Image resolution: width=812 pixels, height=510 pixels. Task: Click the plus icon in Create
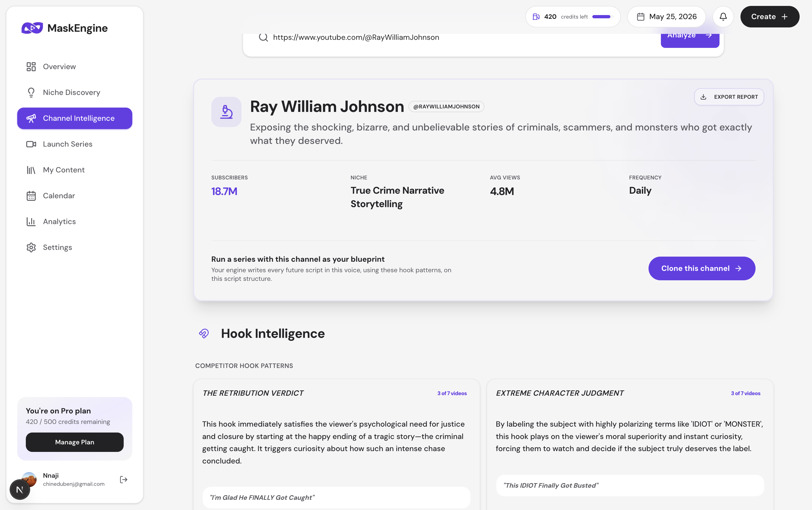tap(785, 16)
